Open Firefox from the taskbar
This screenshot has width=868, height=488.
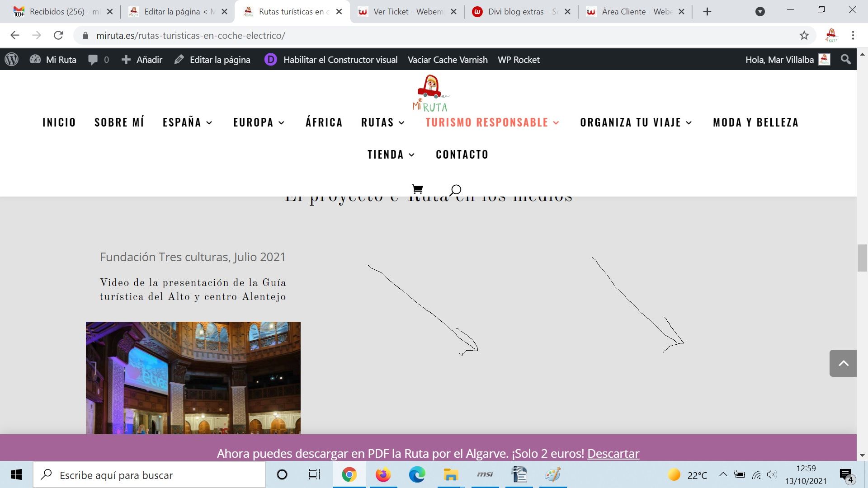tap(383, 475)
